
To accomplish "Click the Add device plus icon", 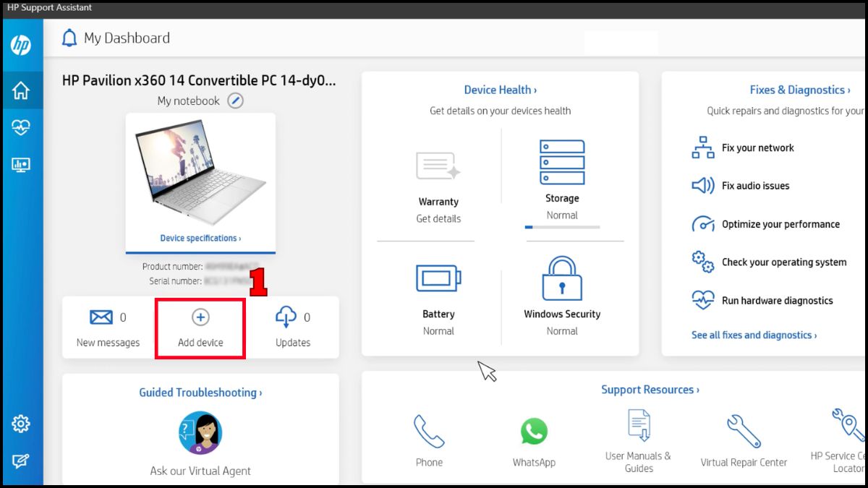I will click(x=200, y=317).
